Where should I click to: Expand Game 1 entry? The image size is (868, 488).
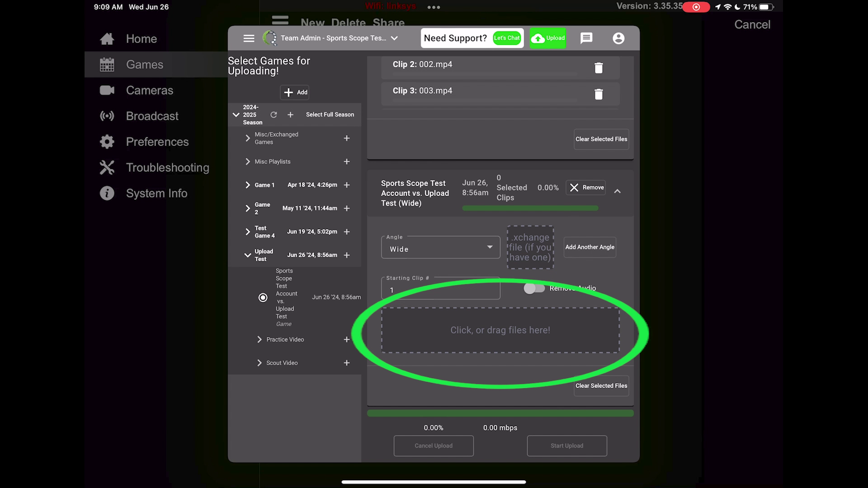pos(247,185)
